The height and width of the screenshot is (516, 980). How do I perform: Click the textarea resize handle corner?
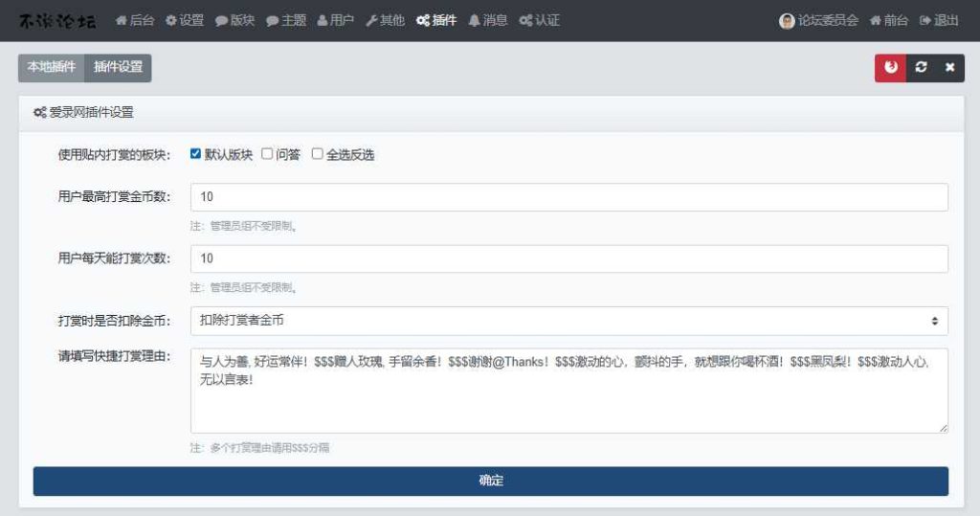943,429
